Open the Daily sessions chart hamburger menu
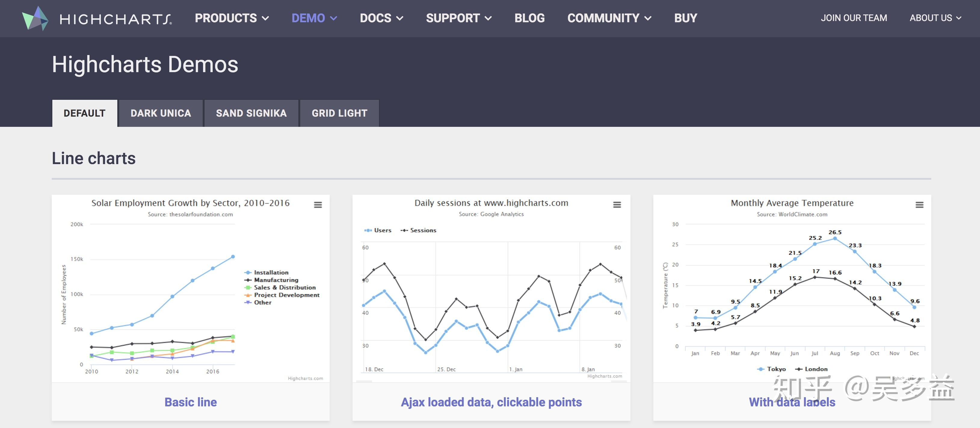Image resolution: width=980 pixels, height=428 pixels. coord(617,205)
